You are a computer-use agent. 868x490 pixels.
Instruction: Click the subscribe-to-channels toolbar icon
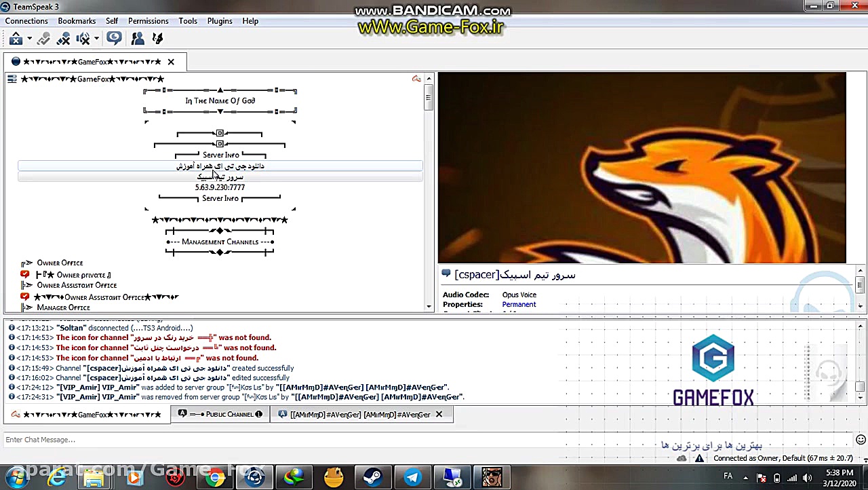tap(157, 39)
